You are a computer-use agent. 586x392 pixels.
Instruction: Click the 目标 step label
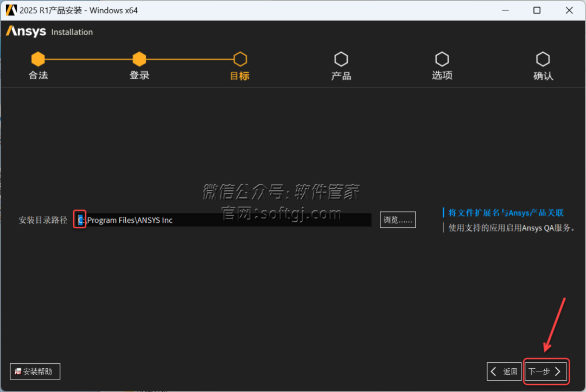click(240, 76)
